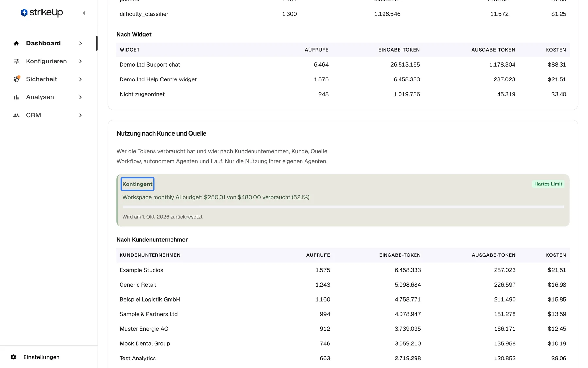Click the Dashboard home icon
The height and width of the screenshot is (368, 588).
coord(16,43)
